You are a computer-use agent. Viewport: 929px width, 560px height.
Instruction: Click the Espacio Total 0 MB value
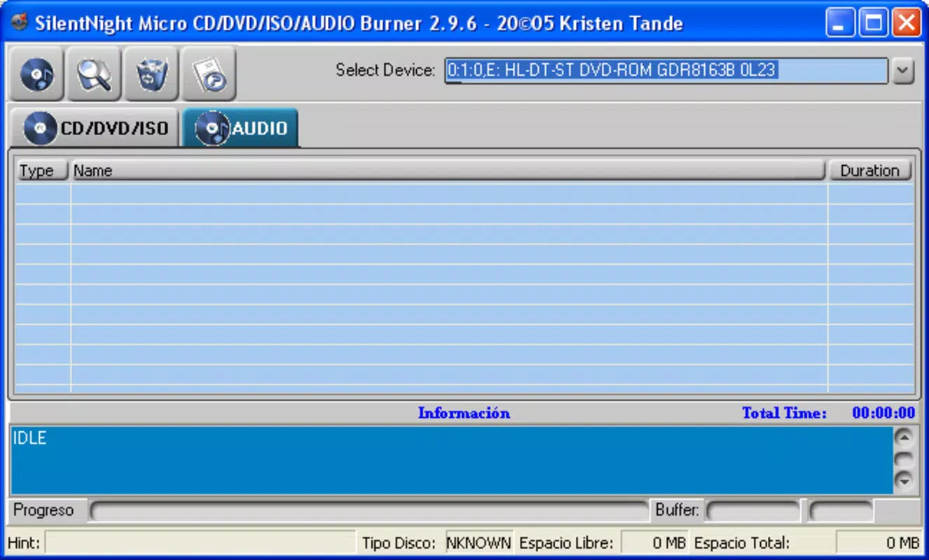point(879,543)
